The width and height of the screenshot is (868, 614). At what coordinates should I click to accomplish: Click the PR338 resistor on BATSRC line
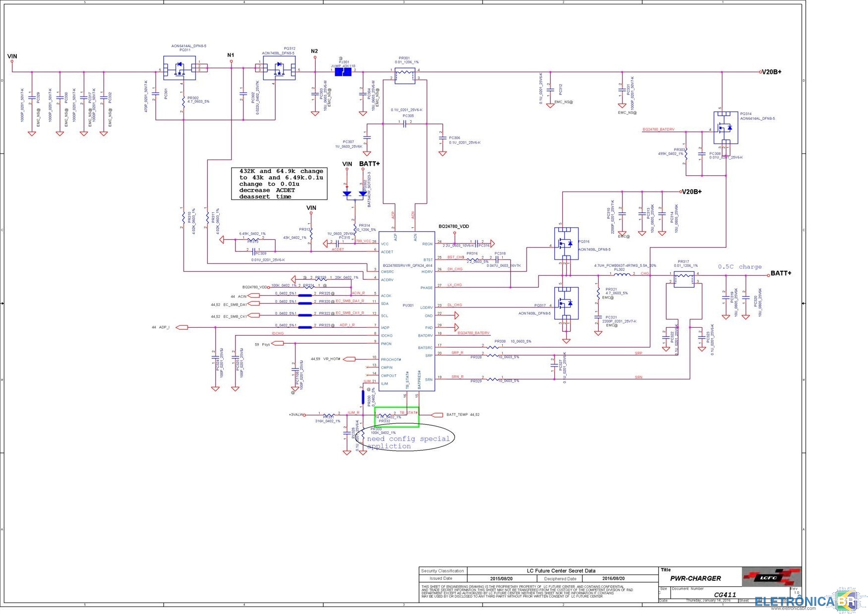(492, 347)
